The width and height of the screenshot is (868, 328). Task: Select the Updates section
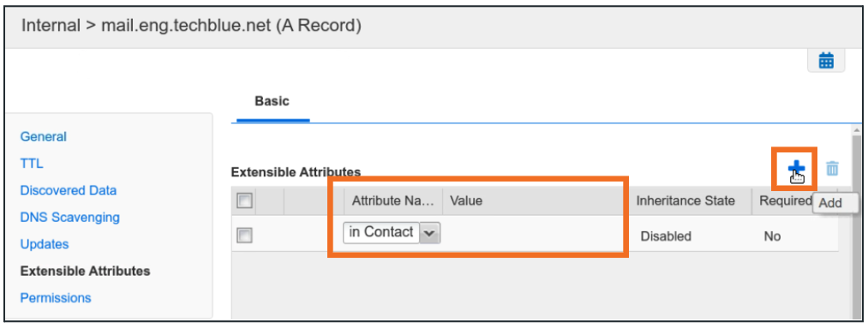pyautogui.click(x=45, y=244)
